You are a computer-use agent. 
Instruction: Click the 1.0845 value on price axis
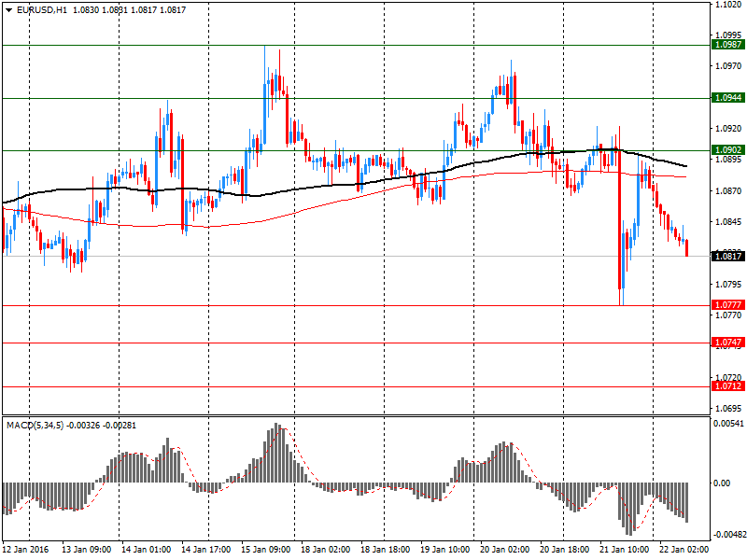pos(728,222)
